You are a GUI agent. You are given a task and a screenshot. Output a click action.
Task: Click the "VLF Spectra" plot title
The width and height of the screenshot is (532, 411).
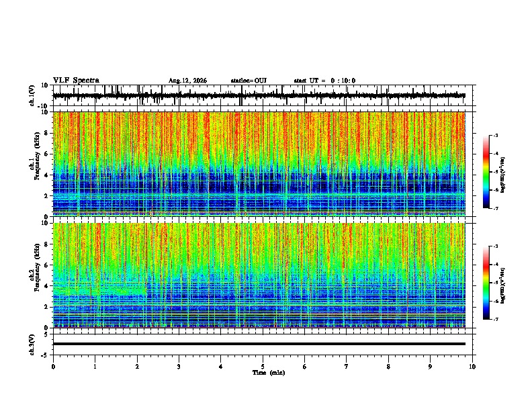pos(76,81)
